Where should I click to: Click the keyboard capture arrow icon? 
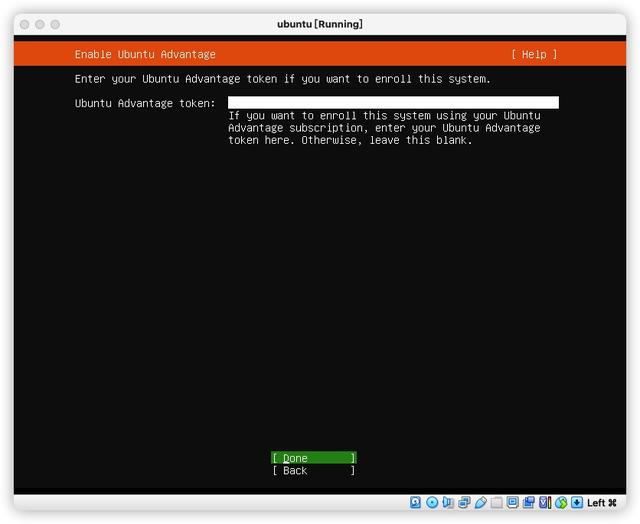pyautogui.click(x=577, y=502)
